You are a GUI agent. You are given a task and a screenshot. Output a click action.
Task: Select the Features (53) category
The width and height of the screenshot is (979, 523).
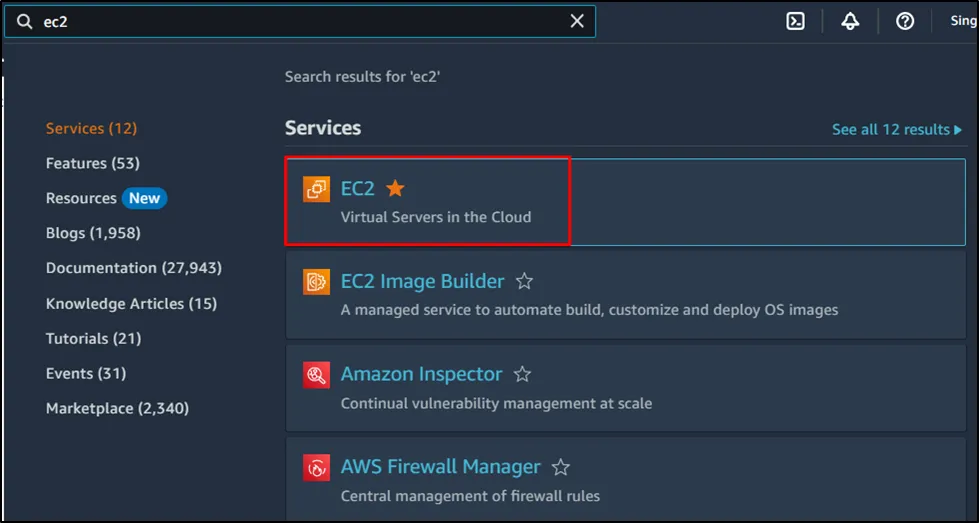click(93, 163)
